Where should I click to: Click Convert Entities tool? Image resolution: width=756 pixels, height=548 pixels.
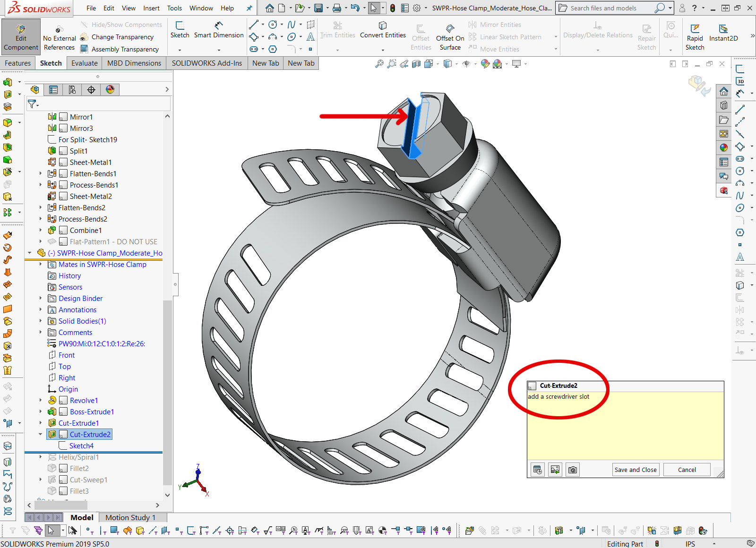click(x=383, y=30)
